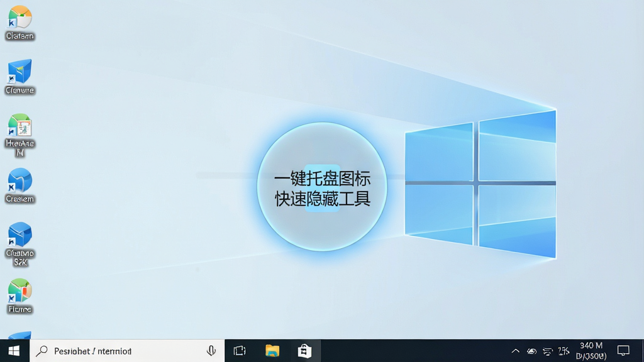Select the Clenure desktop shortcut icon
Screen dimensions: 644x362
(x=19, y=77)
